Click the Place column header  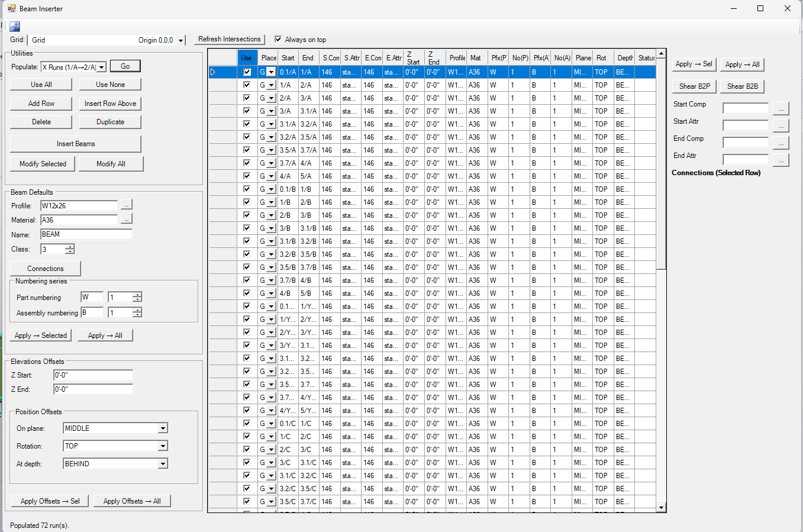268,58
